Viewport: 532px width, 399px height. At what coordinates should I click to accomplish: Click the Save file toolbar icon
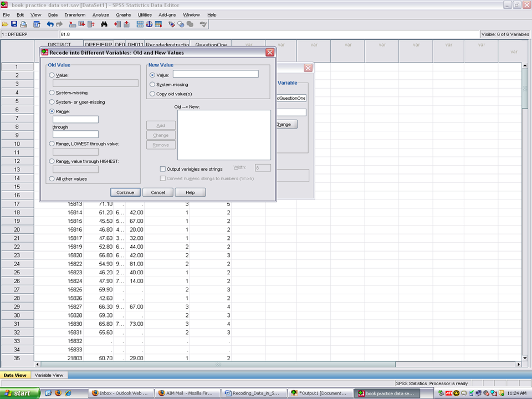click(x=14, y=24)
